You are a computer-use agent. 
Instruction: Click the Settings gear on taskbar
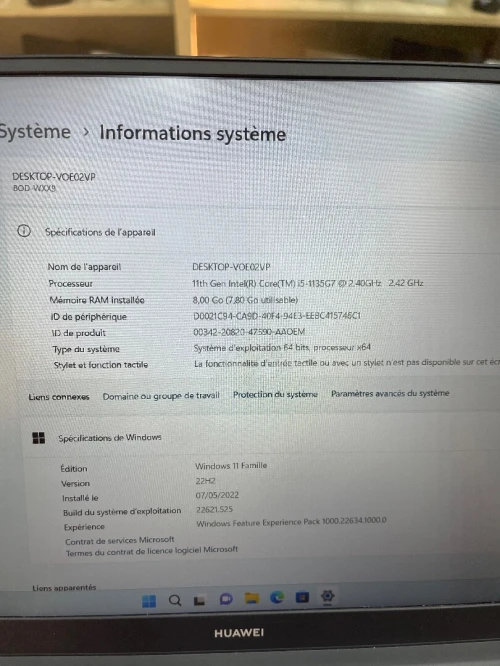(327, 596)
